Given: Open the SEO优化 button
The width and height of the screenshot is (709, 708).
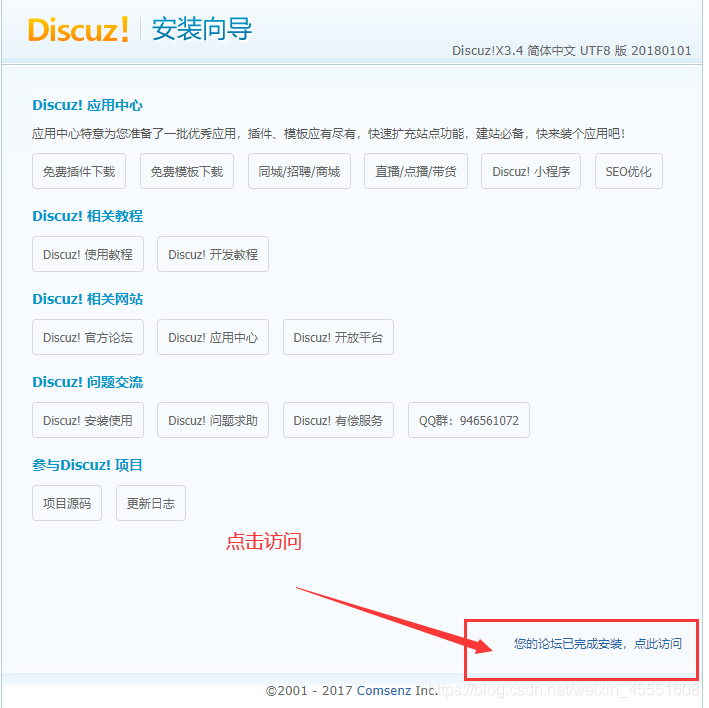Looking at the screenshot, I should coord(629,171).
